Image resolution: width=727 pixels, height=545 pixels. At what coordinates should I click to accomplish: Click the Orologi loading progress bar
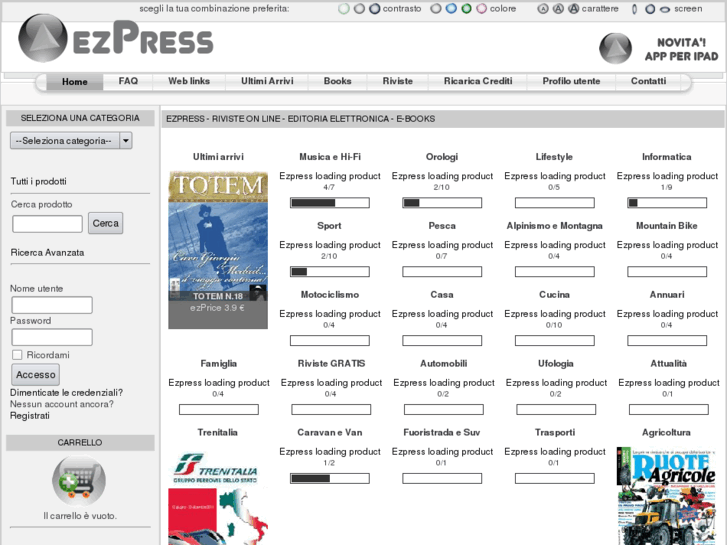pyautogui.click(x=442, y=203)
